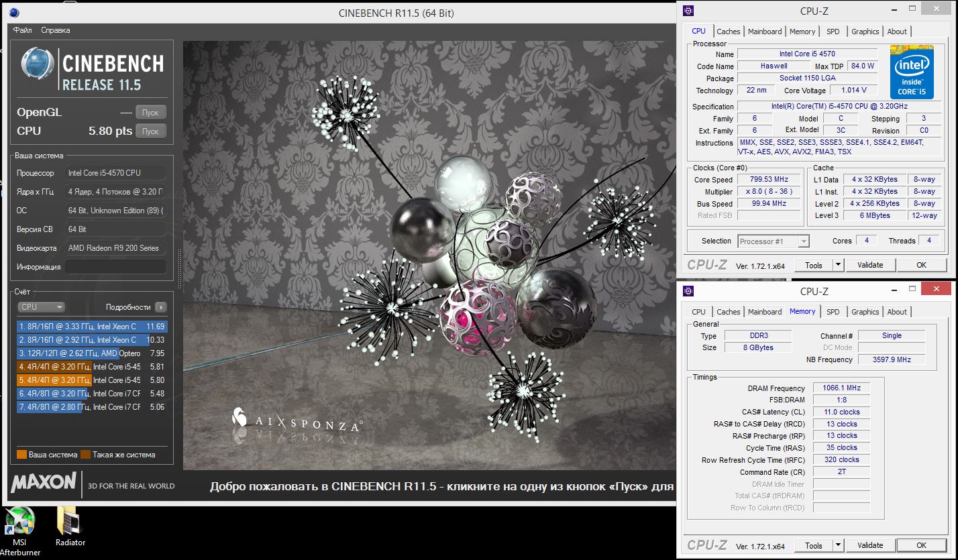Select CPU tab in bottom CPU-Z window
958x560 pixels.
point(698,312)
